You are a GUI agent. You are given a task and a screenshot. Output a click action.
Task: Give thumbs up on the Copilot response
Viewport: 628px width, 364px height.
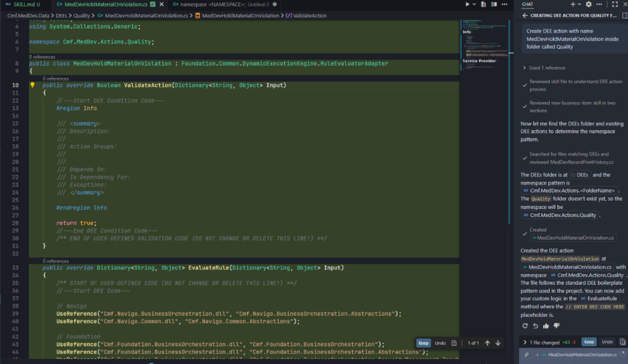546,326
